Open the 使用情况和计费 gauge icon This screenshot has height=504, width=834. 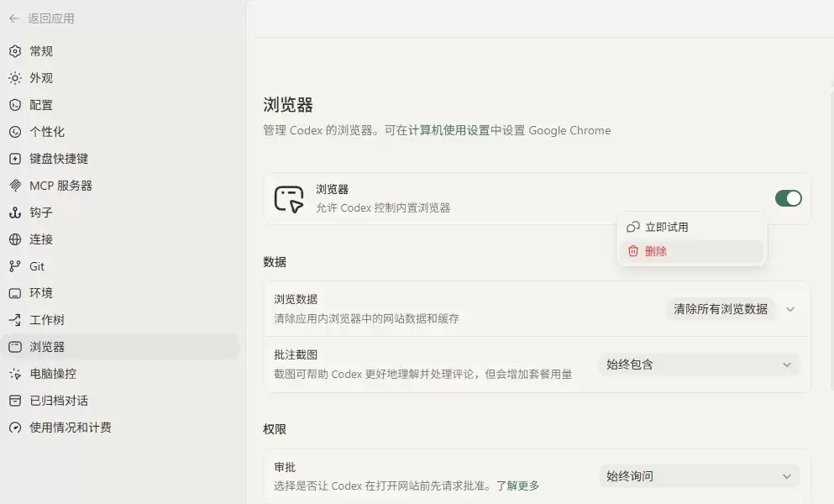15,428
